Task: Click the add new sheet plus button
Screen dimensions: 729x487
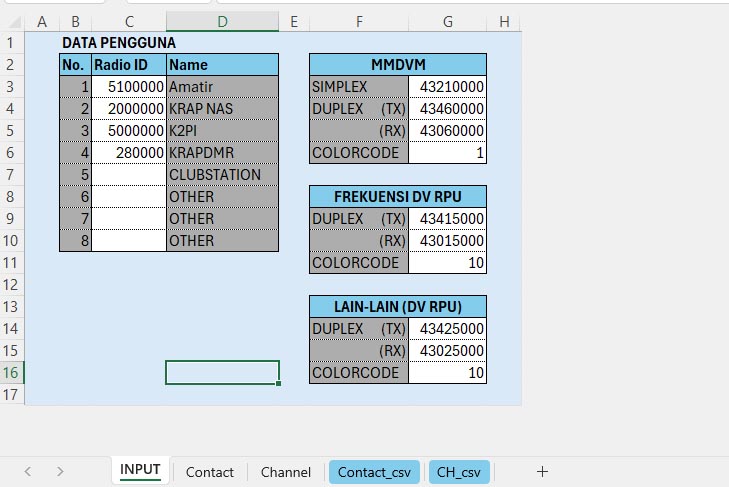Action: (542, 472)
